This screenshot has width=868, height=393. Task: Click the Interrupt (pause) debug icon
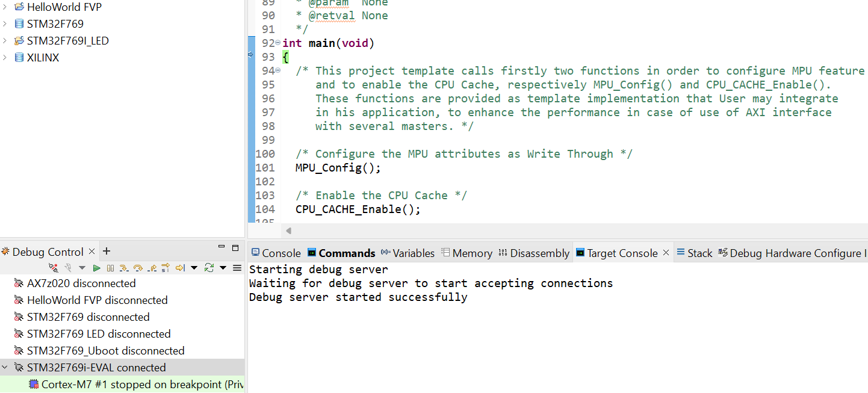tap(110, 268)
